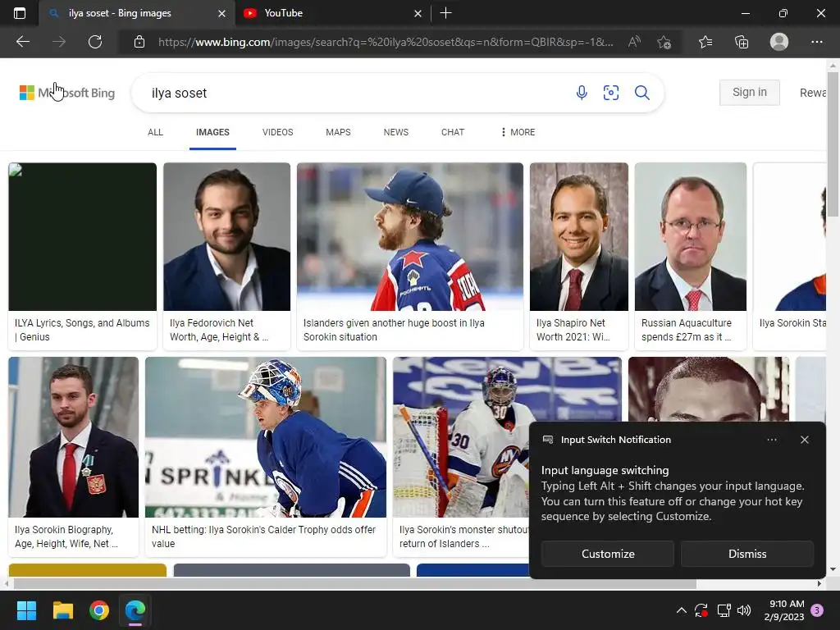
Task: Open the Windows Start menu
Action: (x=26, y=610)
